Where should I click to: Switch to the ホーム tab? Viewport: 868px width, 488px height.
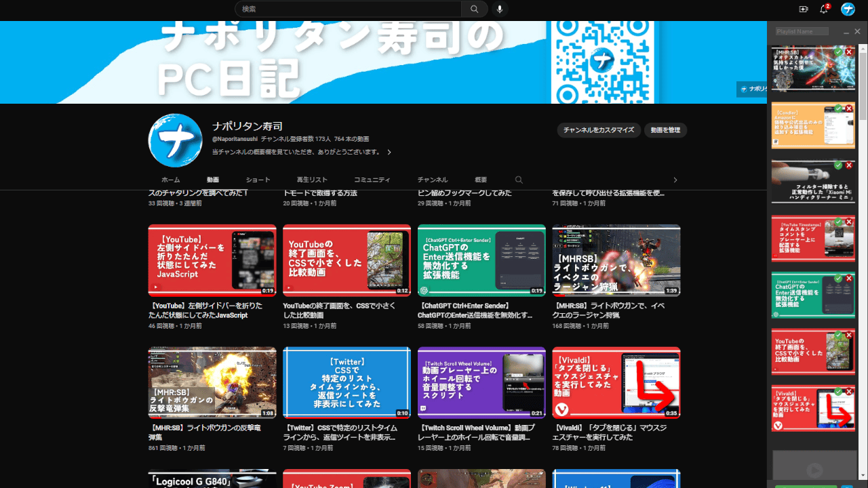pos(171,180)
